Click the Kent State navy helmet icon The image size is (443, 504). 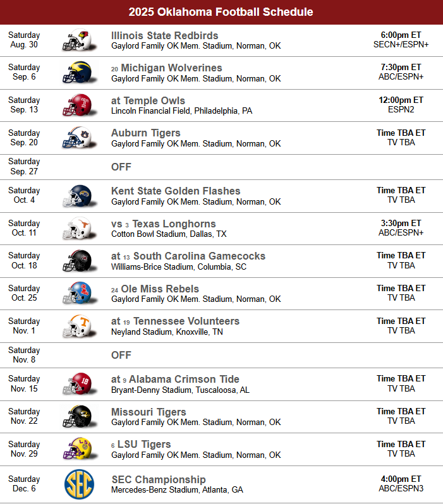coord(79,196)
